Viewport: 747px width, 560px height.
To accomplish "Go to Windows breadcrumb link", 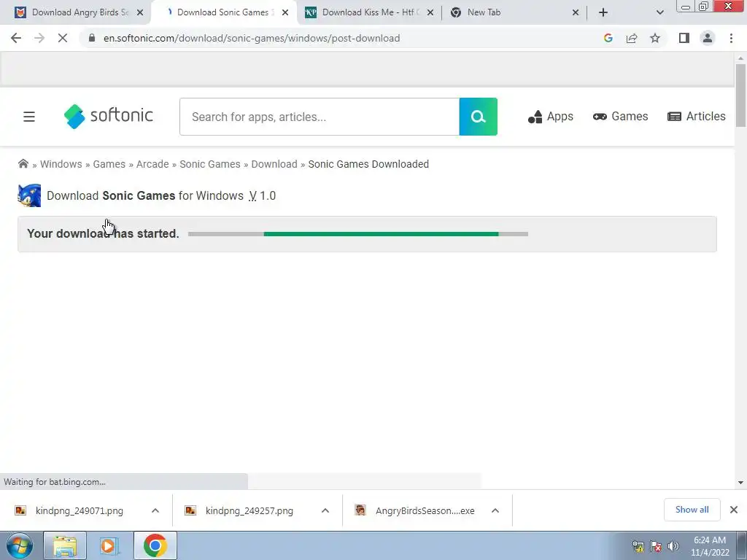I will (61, 164).
